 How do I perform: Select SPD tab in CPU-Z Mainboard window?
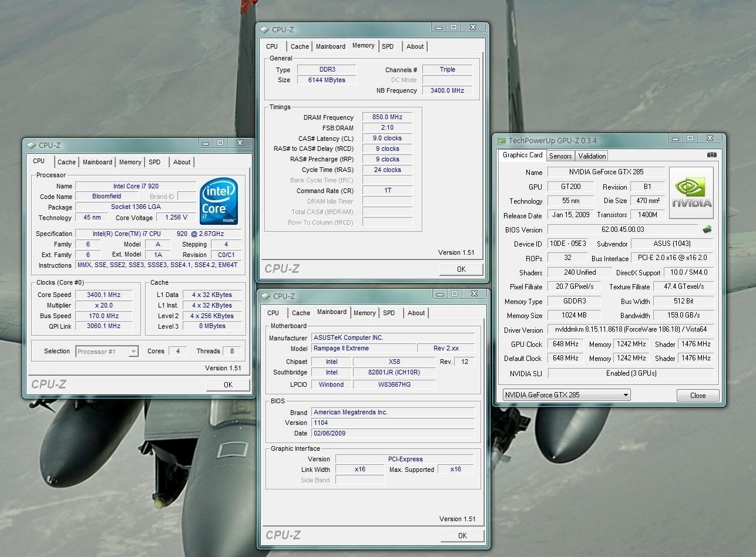pos(389,313)
